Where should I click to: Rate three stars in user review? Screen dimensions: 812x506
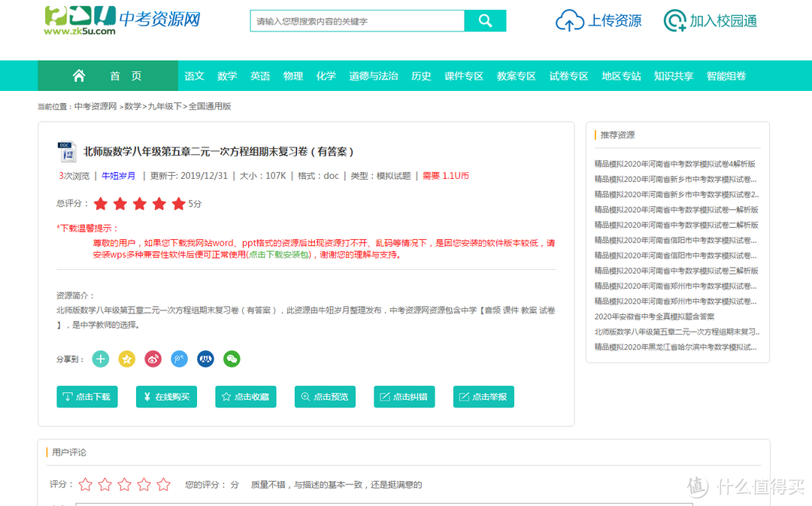124,484
